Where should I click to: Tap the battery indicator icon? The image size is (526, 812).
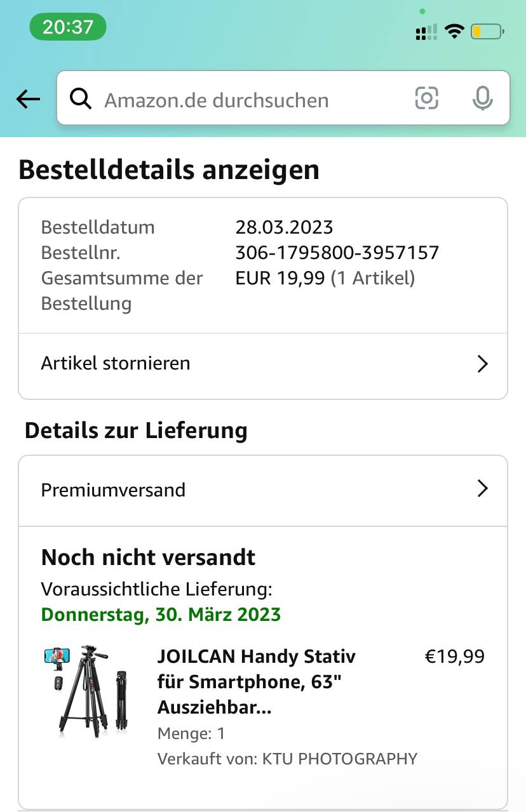point(487,31)
